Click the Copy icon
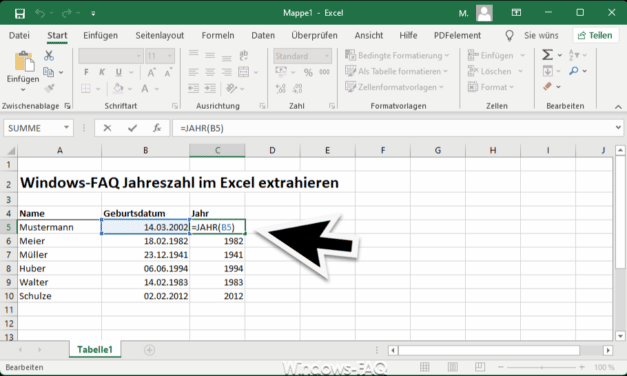Screen dimensions: 627x376 click(48, 72)
